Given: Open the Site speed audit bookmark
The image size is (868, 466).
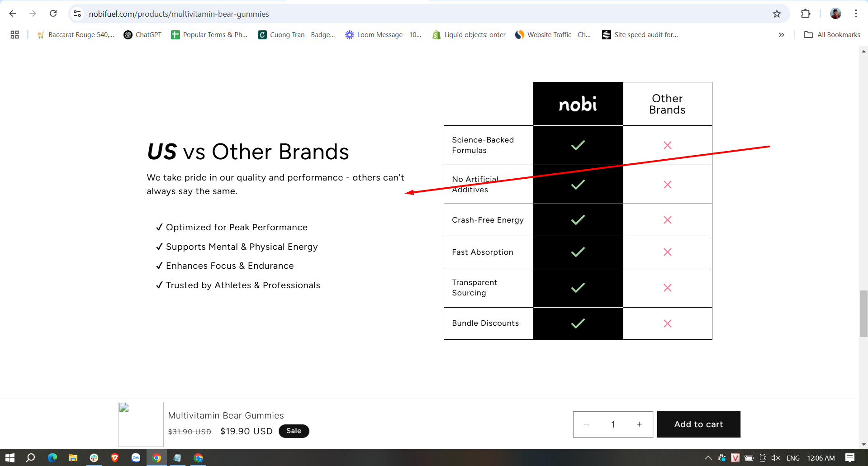Looking at the screenshot, I should click(x=640, y=35).
